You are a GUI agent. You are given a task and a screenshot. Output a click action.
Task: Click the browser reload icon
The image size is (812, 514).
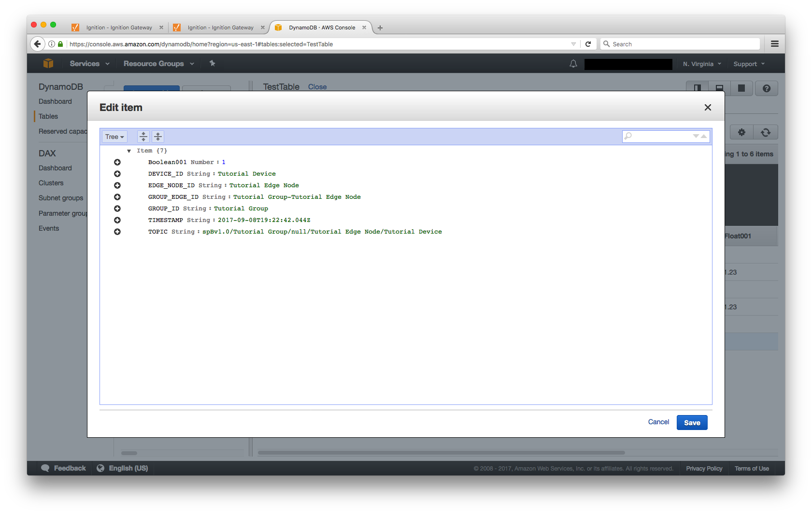tap(588, 44)
